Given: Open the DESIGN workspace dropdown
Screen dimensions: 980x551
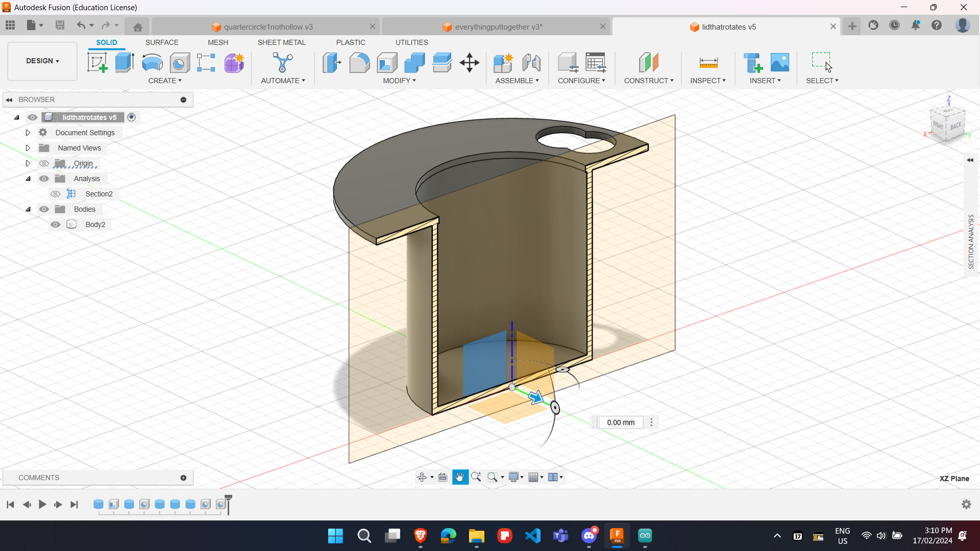Looking at the screenshot, I should 42,61.
